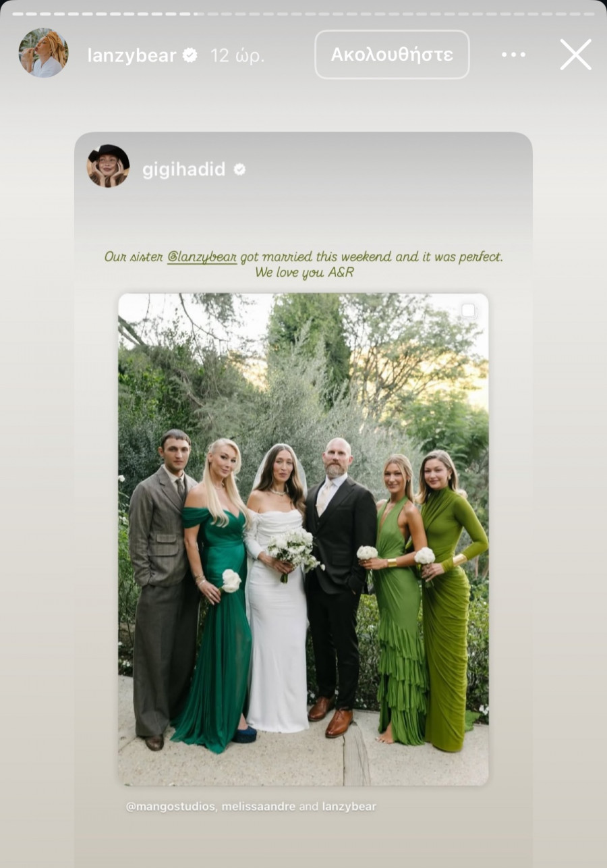Open lanzybear's profile picture avatar

pyautogui.click(x=43, y=53)
